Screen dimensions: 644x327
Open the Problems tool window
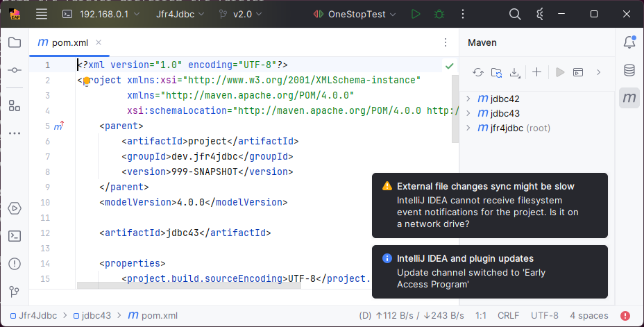[x=15, y=264]
